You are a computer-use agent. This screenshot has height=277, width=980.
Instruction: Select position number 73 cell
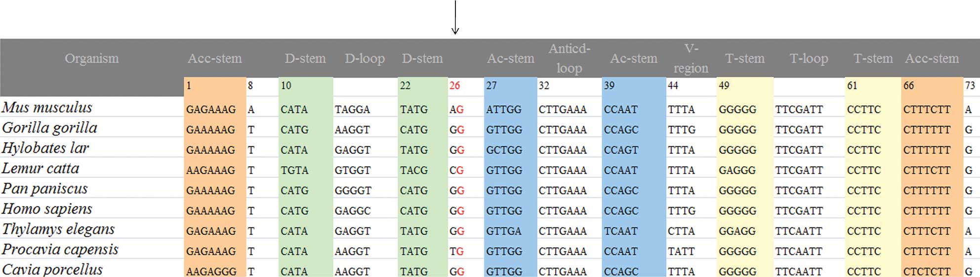point(970,86)
